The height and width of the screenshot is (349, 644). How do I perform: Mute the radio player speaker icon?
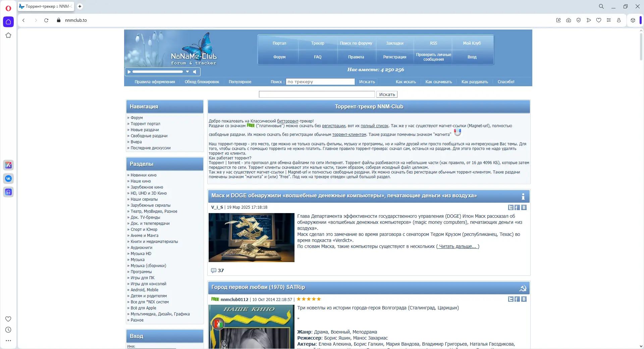(195, 71)
